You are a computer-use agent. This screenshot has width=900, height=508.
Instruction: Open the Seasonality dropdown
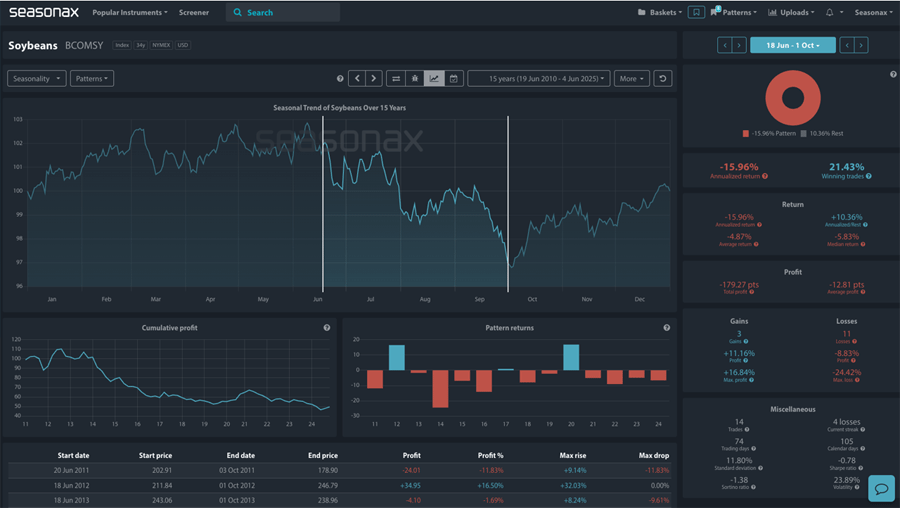point(36,78)
